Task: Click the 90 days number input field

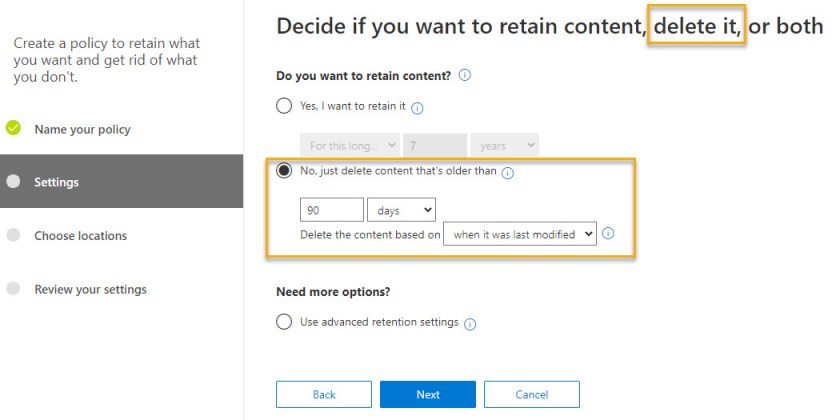Action: pos(331,209)
